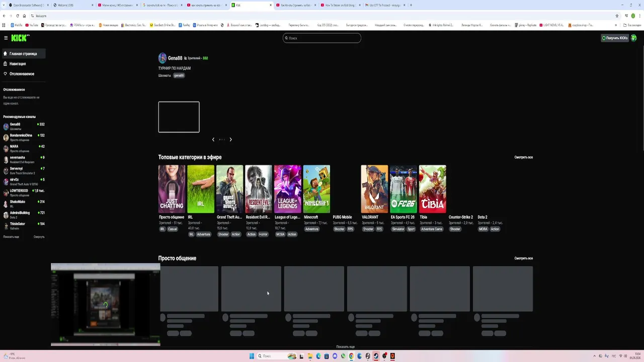Image resolution: width=644 pixels, height=362 pixels.
Task: Open EA Sports FC 26 category thumbnail
Action: pyautogui.click(x=404, y=189)
